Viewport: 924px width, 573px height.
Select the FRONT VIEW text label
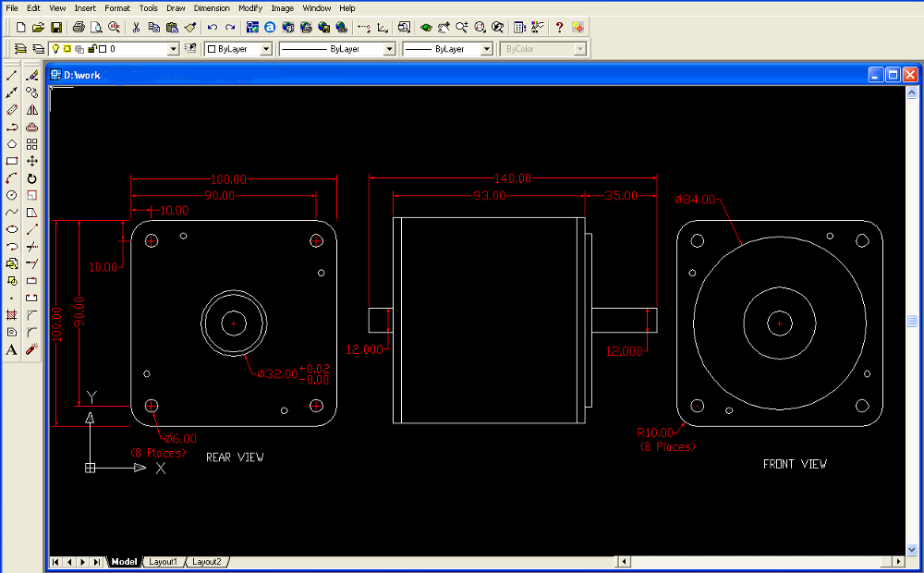tap(795, 464)
